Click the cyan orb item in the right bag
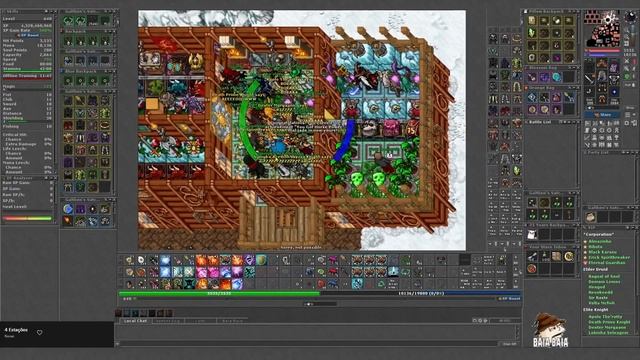 pyautogui.click(x=557, y=77)
